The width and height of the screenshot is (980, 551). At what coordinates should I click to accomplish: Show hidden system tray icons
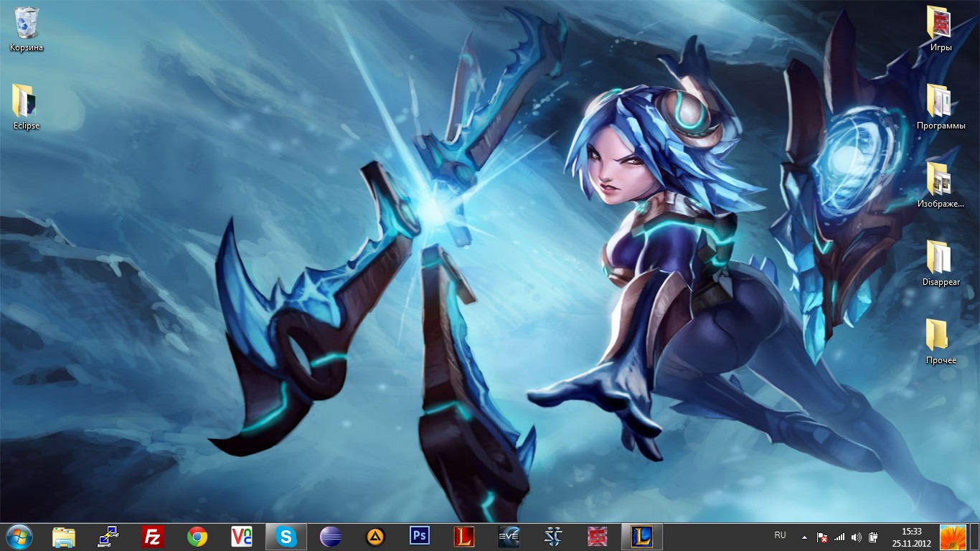point(804,537)
